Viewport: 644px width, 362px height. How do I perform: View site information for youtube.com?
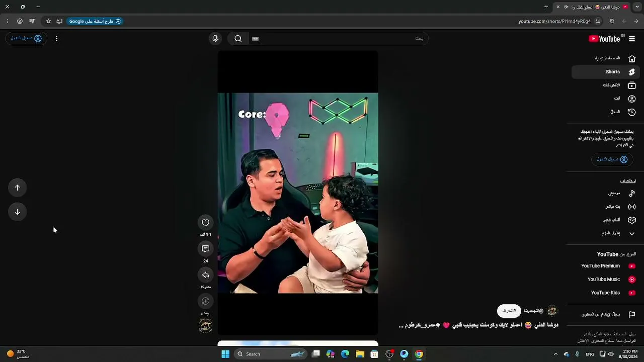(x=598, y=21)
